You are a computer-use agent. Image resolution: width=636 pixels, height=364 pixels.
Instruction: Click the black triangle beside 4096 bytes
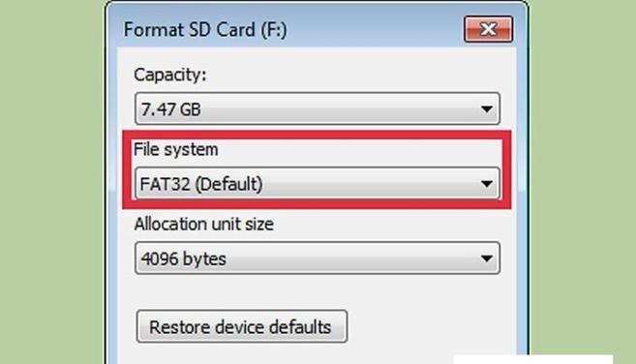[487, 258]
